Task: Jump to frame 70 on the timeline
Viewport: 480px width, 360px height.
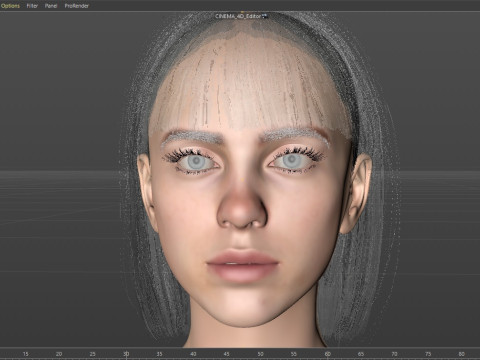Action: 394,354
